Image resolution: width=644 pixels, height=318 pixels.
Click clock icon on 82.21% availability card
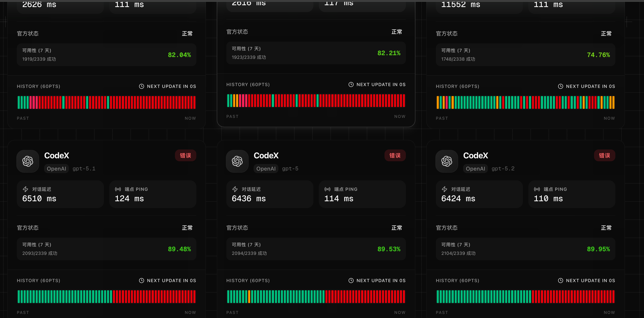pyautogui.click(x=351, y=84)
